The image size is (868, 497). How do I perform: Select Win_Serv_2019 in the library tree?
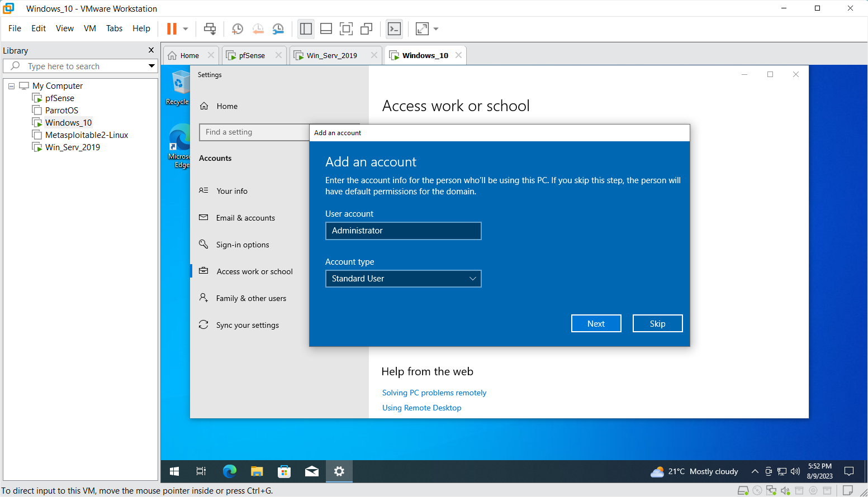73,147
